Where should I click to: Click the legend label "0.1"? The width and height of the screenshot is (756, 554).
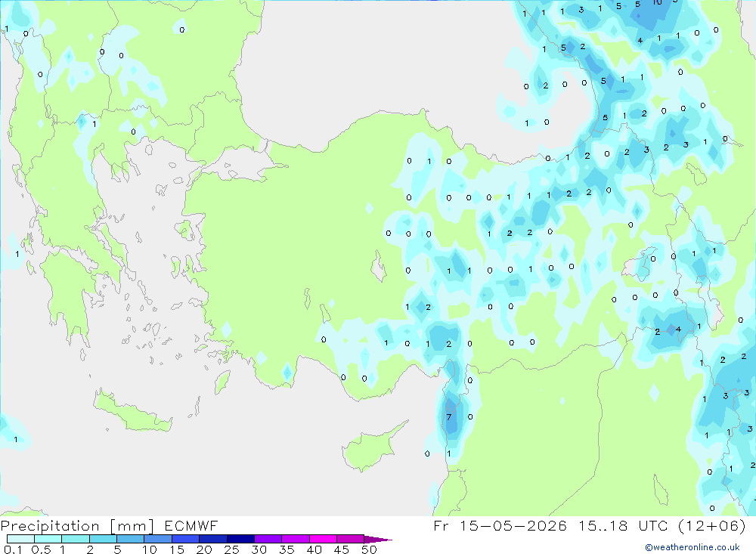point(13,549)
